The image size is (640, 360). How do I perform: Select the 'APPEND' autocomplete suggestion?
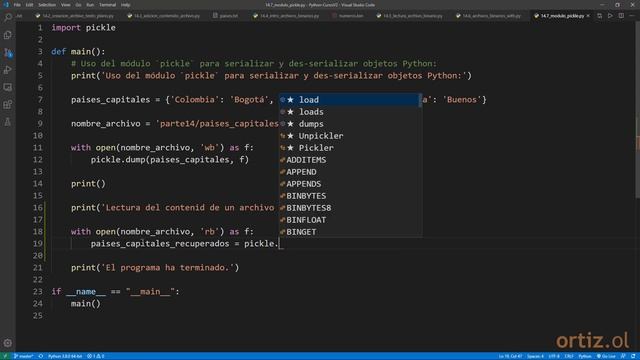(350, 172)
